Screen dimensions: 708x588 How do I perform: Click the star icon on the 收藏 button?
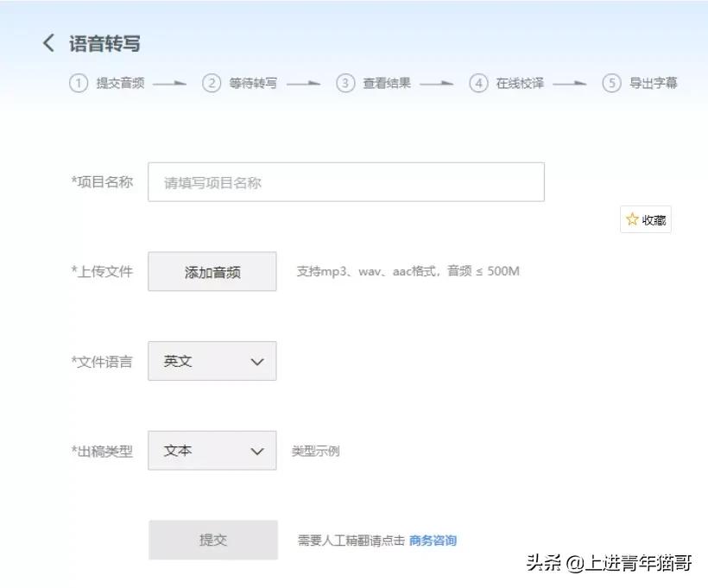pos(631,219)
